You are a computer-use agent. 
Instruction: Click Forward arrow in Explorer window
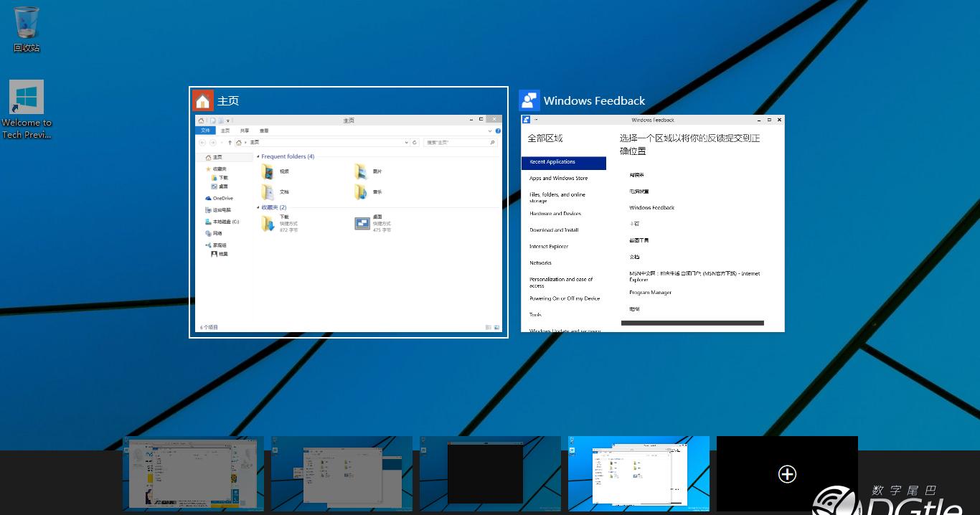click(x=213, y=143)
